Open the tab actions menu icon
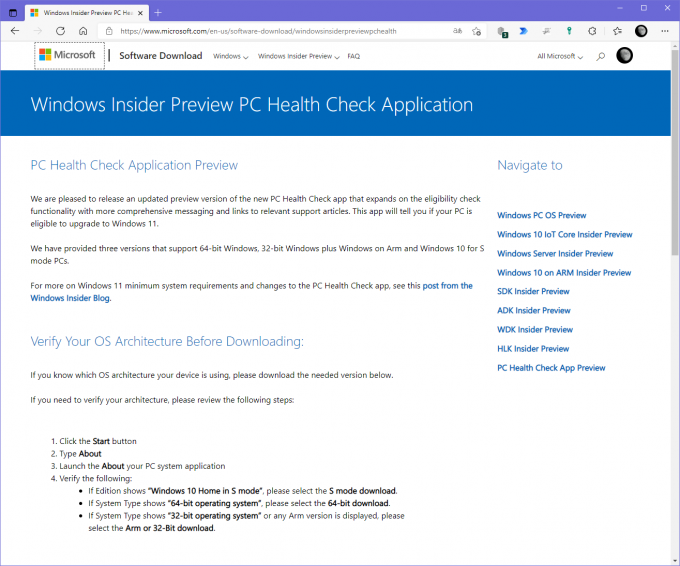 13,13
